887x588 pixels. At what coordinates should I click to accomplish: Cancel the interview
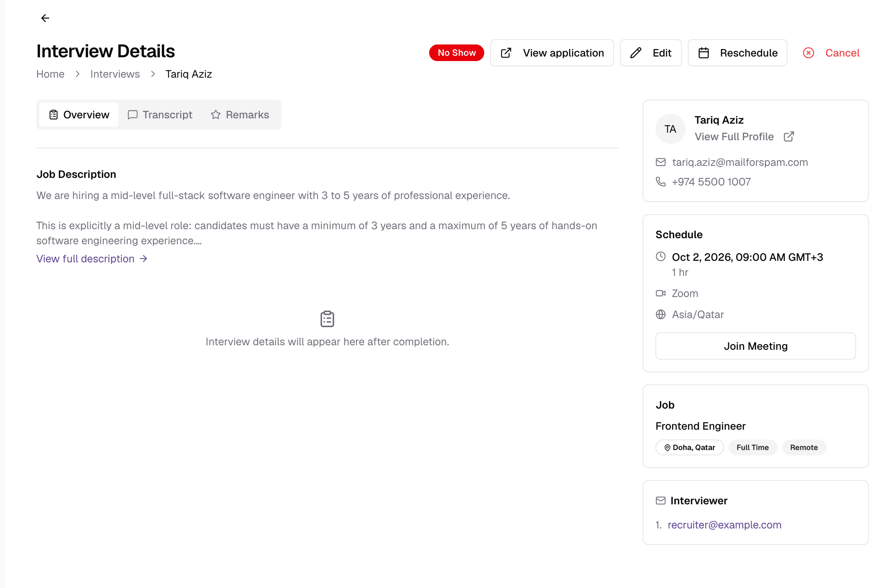click(x=831, y=53)
